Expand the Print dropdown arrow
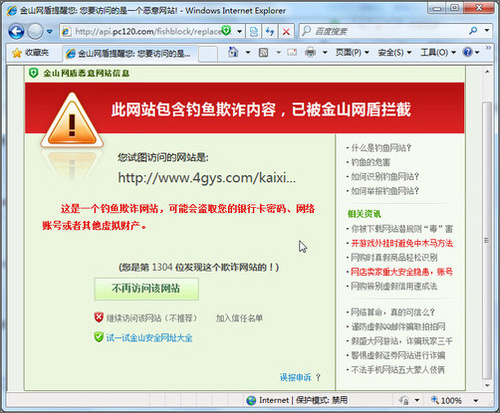 point(325,52)
